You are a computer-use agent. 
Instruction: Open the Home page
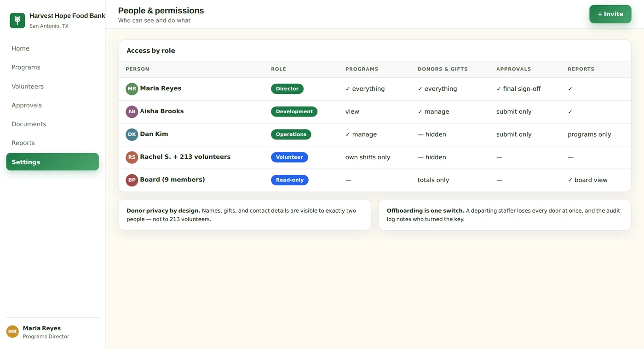(52, 48)
